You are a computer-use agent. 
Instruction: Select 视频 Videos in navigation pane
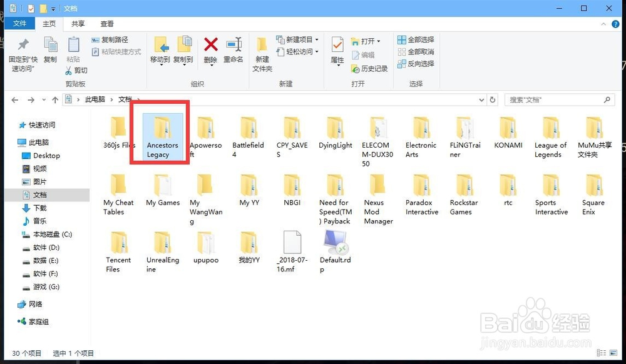click(x=34, y=169)
